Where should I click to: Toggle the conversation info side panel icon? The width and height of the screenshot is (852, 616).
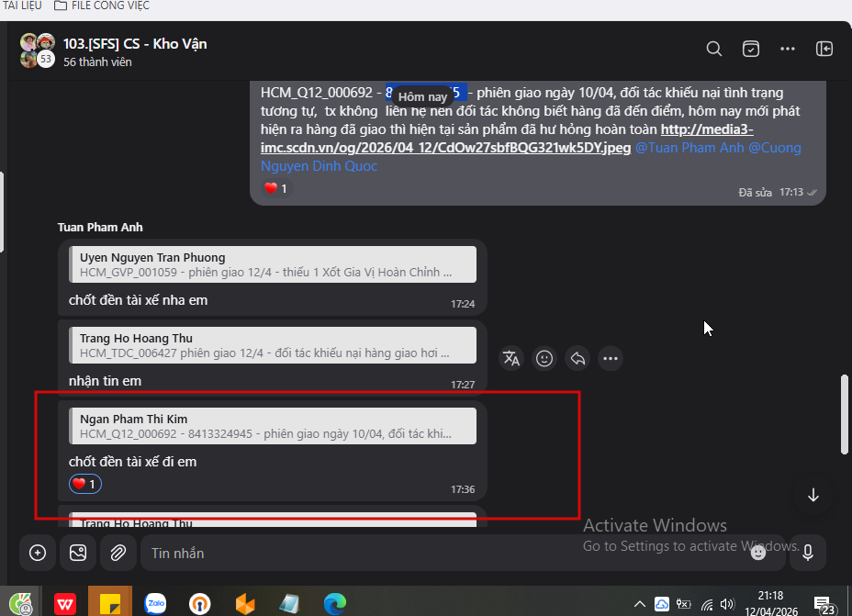[x=824, y=49]
